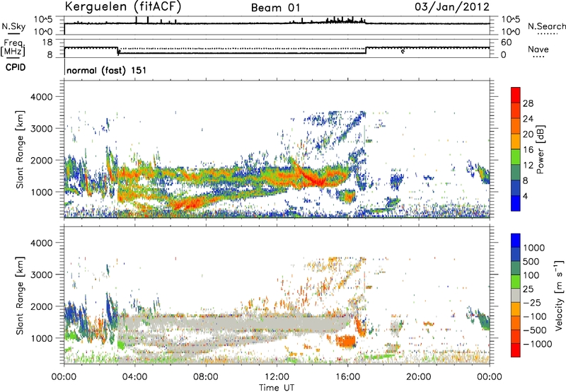Pick the red segment above 28 dB
566x392 pixels.
[516, 95]
